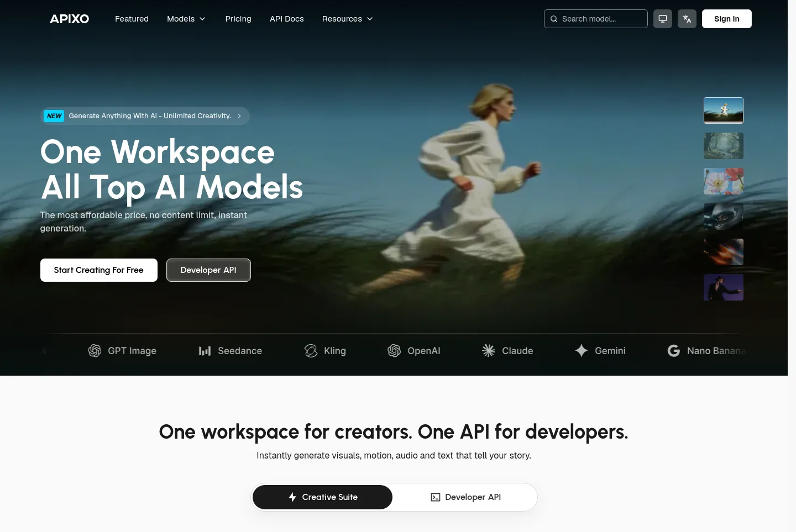Click the GPT Image label

point(132,351)
